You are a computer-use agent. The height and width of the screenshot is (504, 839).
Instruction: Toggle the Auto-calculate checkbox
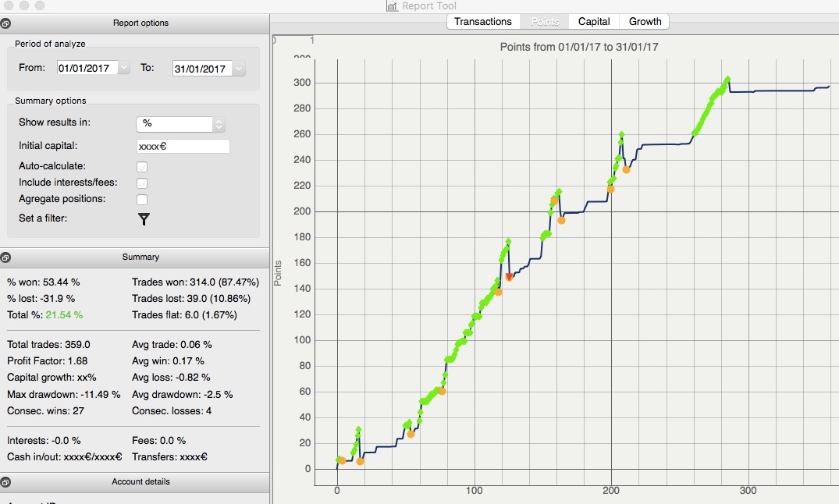142,167
